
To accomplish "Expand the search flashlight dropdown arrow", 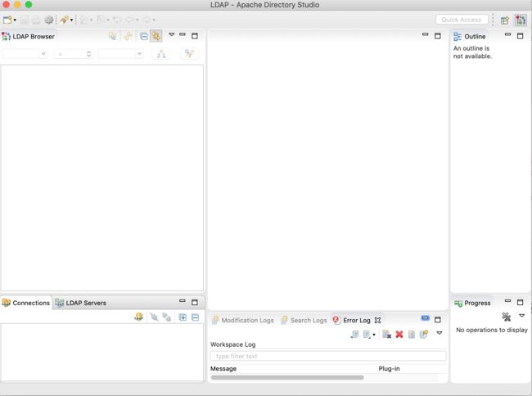I will pos(71,20).
